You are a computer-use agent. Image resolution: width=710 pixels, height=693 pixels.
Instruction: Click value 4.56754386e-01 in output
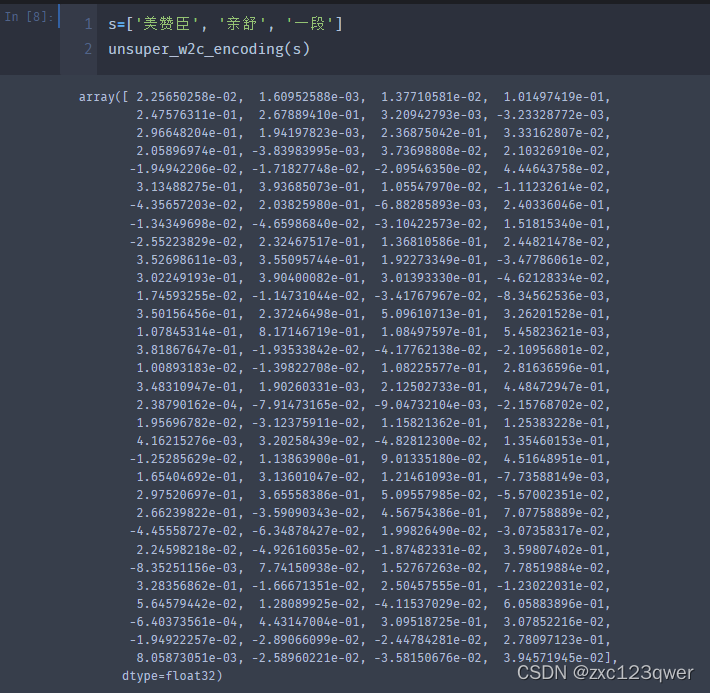pyautogui.click(x=432, y=513)
